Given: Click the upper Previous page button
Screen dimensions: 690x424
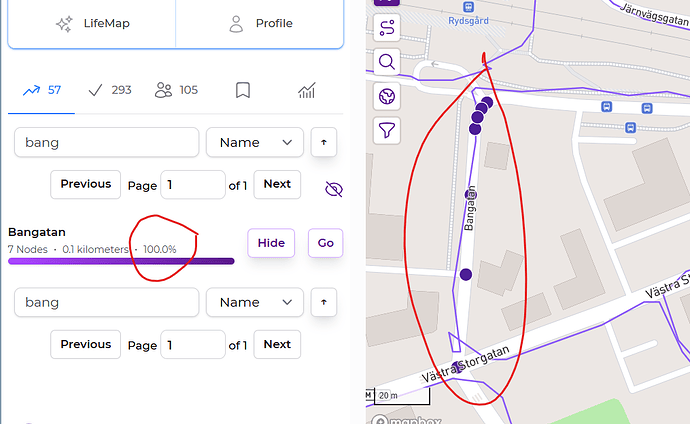Looking at the screenshot, I should (x=85, y=184).
